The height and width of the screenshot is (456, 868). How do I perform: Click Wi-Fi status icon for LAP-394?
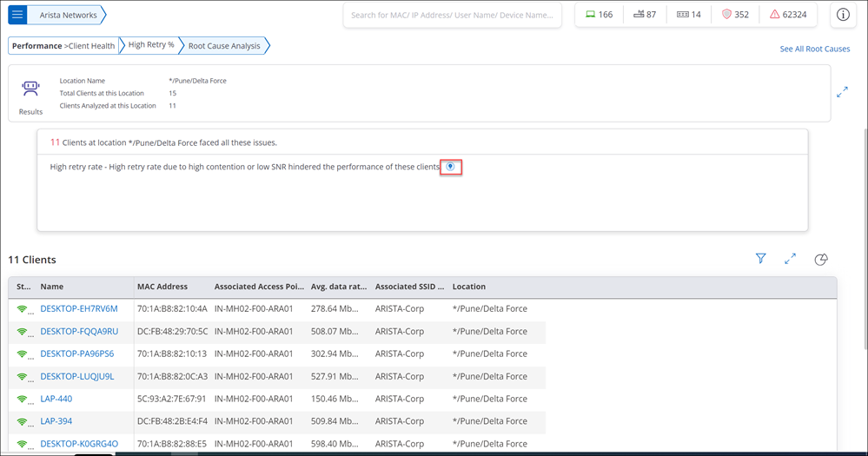coord(22,421)
